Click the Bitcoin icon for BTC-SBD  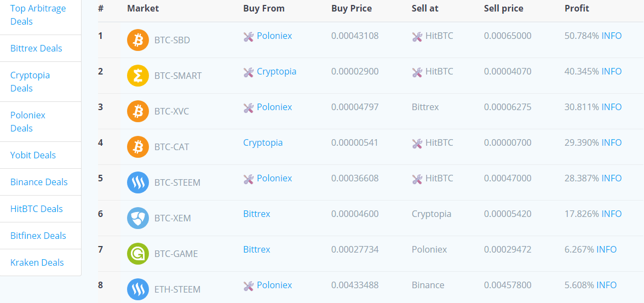coord(138,40)
